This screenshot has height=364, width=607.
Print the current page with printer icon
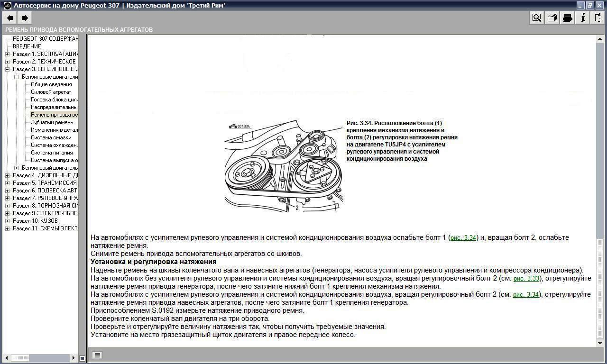pos(567,18)
